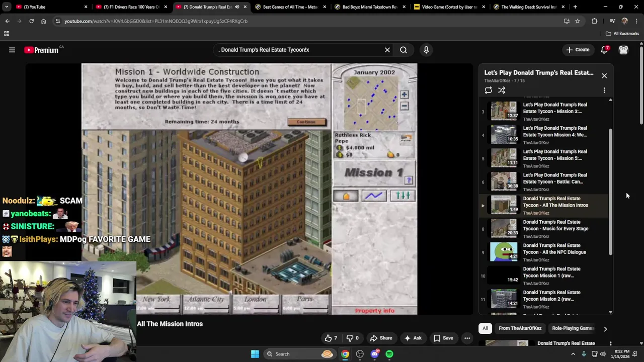The height and width of the screenshot is (362, 644).
Task: Open Mission 4 playlist video title
Action: pyautogui.click(x=555, y=131)
